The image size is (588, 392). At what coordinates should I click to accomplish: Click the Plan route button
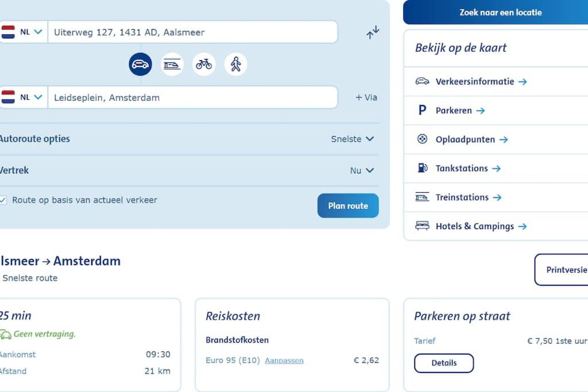click(x=348, y=205)
